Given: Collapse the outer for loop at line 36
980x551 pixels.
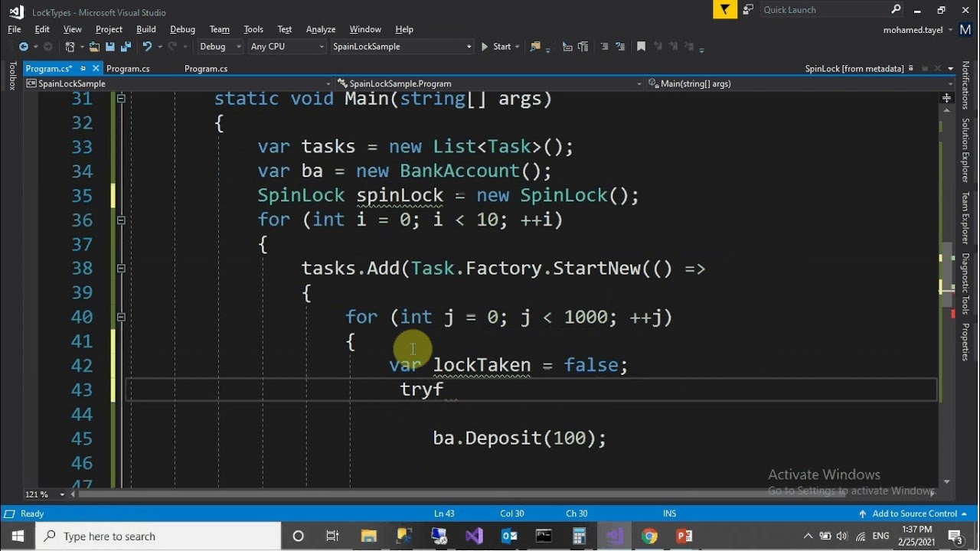Looking at the screenshot, I should [121, 220].
